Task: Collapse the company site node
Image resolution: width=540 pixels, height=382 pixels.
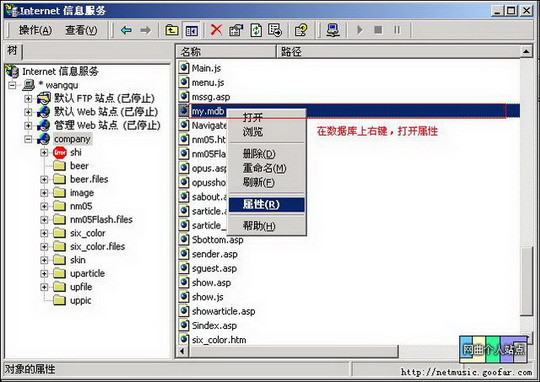Action: click(28, 139)
